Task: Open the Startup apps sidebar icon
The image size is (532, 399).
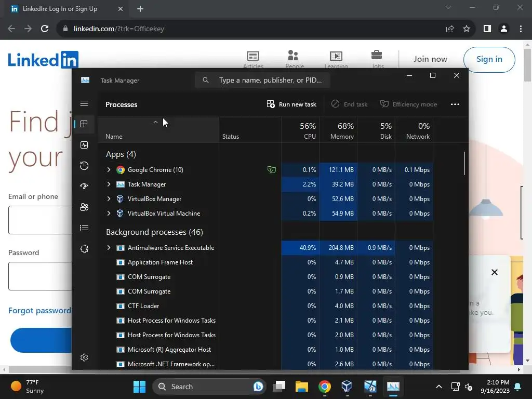Action: tap(84, 186)
